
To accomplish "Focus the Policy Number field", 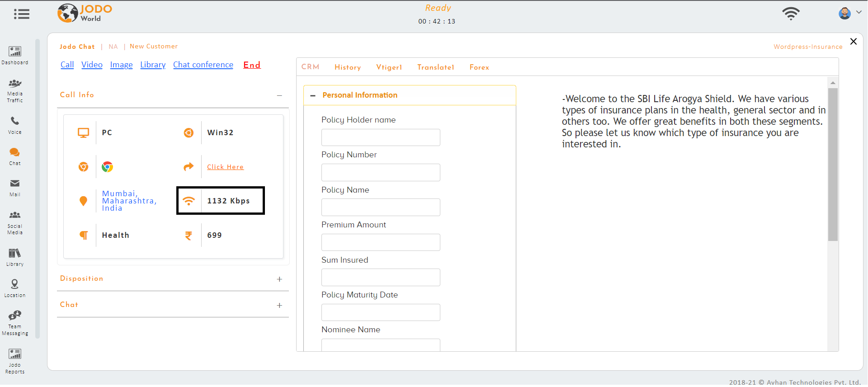I will pos(381,172).
